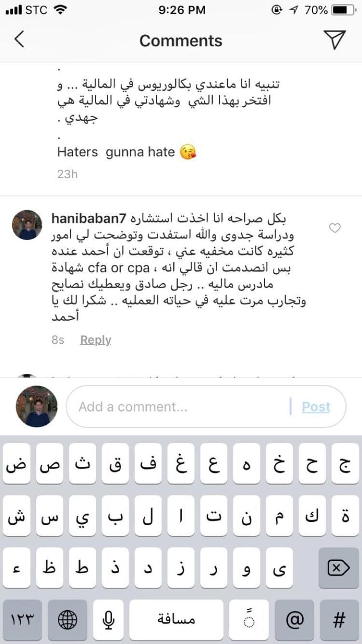Open hanibaban7 profile picture

pyautogui.click(x=27, y=224)
